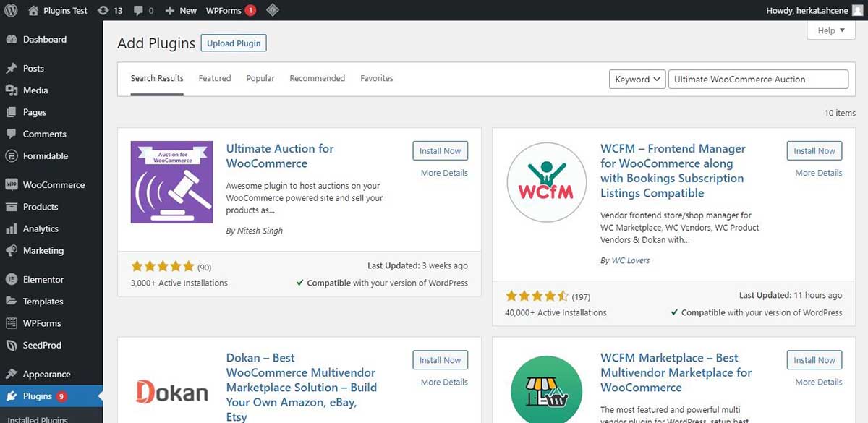Open the Dokan plugin title link
The width and height of the screenshot is (868, 423).
pyautogui.click(x=302, y=387)
